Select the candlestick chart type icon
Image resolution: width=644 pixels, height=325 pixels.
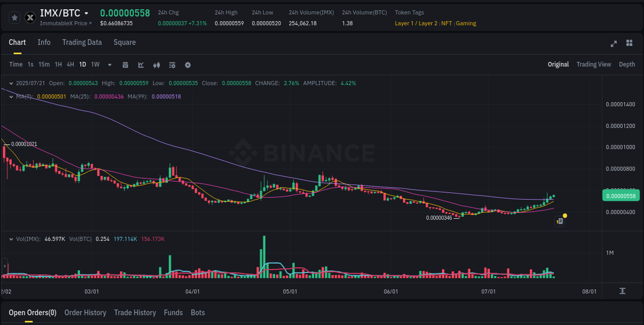click(156, 64)
